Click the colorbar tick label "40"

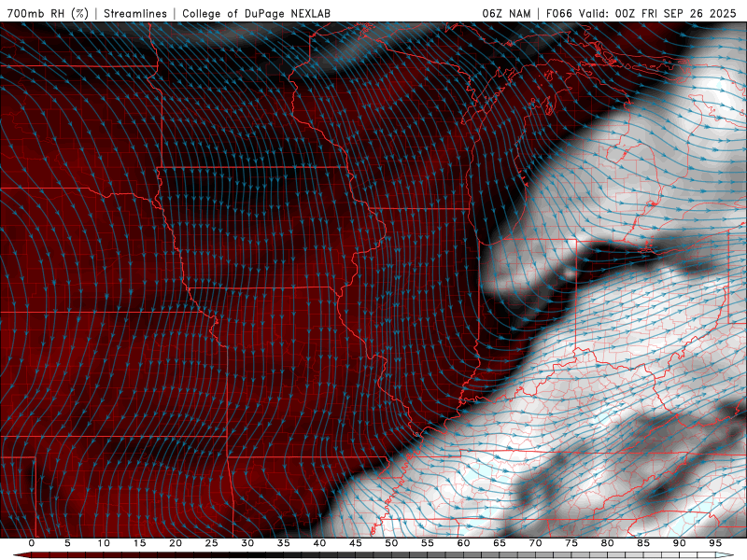[x=319, y=543]
